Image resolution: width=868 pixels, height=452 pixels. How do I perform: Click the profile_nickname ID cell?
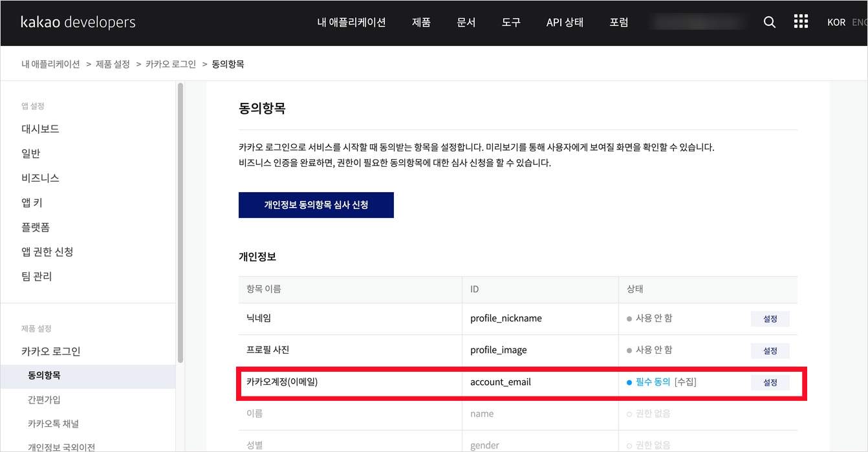tap(540, 319)
